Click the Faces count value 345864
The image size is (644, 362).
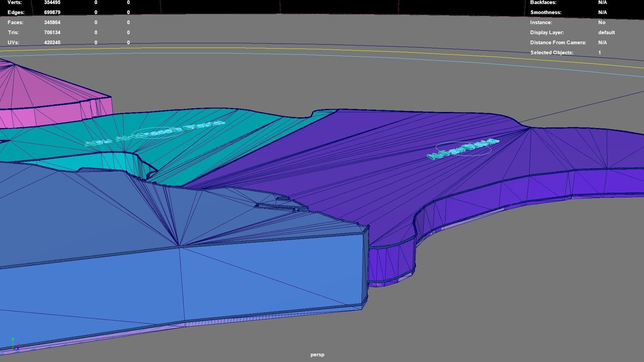(x=52, y=22)
